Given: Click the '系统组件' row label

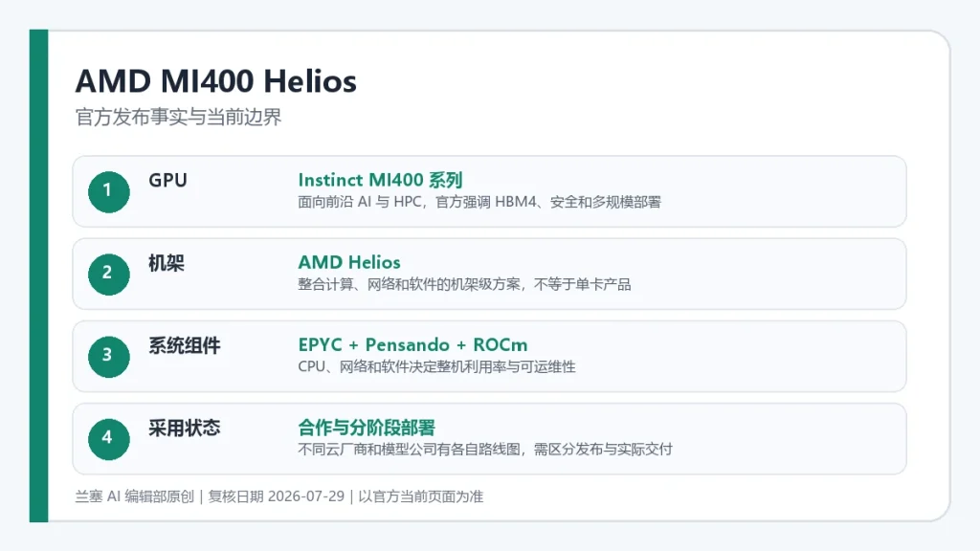Looking at the screenshot, I should 185,345.
